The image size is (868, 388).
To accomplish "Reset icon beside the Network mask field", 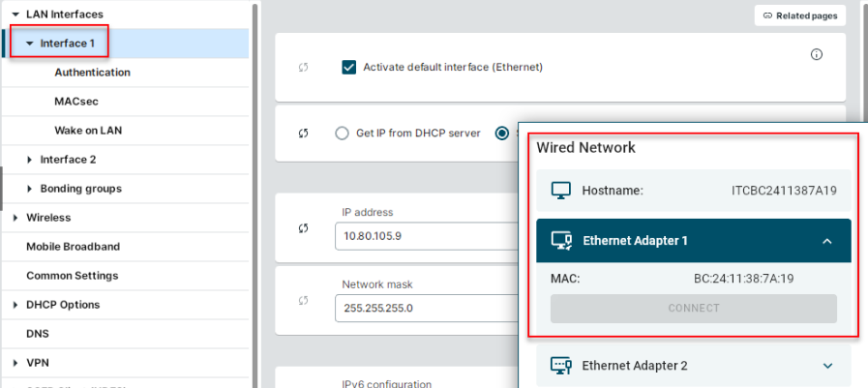I will coord(303,301).
